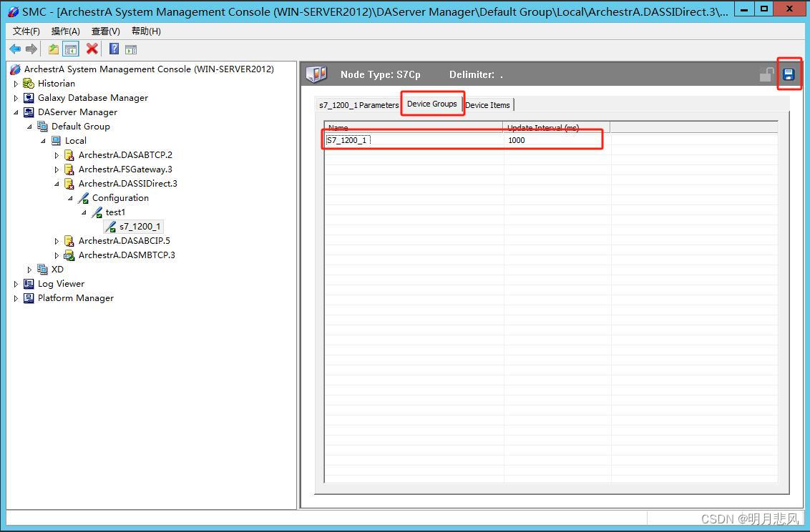Click the Up one level folder icon
This screenshot has height=532, width=810.
pyautogui.click(x=54, y=49)
